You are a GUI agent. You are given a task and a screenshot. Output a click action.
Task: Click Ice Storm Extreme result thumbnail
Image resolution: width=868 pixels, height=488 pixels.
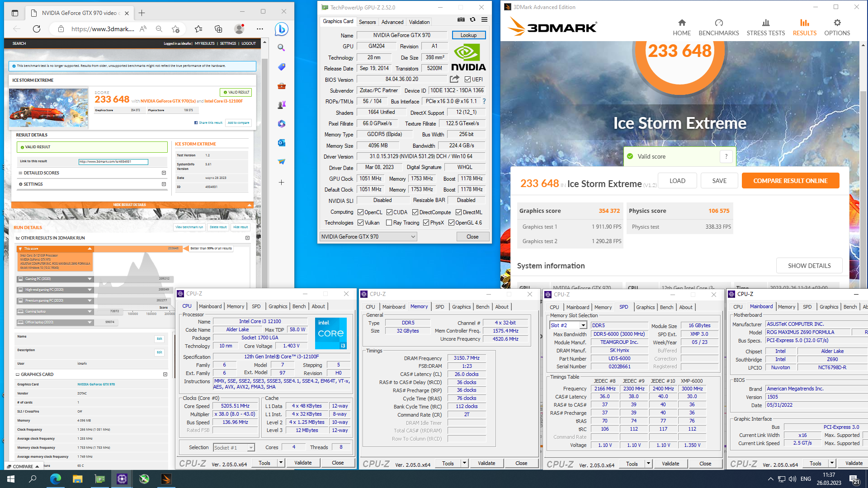point(48,108)
